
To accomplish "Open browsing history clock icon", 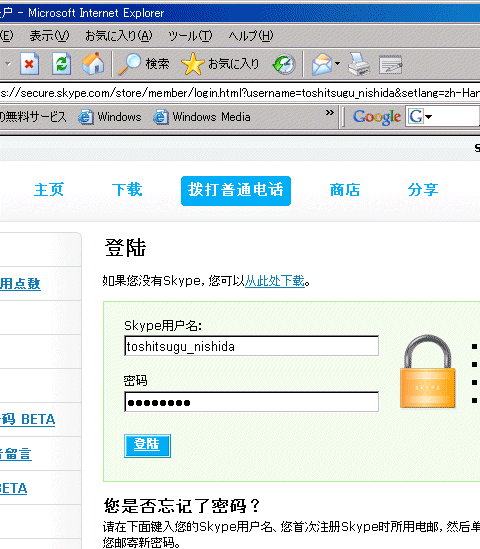I will [x=284, y=64].
